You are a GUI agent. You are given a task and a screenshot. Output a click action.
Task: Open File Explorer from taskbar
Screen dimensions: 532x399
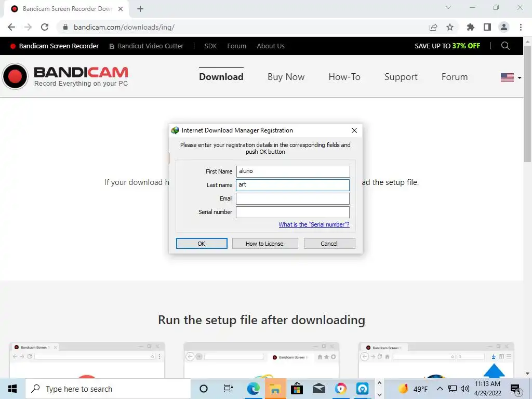tap(275, 389)
